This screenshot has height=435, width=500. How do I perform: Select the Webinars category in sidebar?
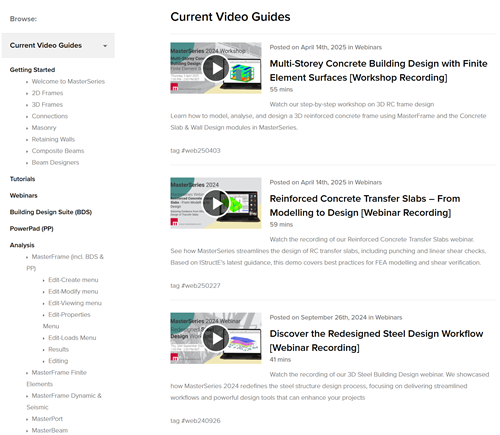(23, 195)
